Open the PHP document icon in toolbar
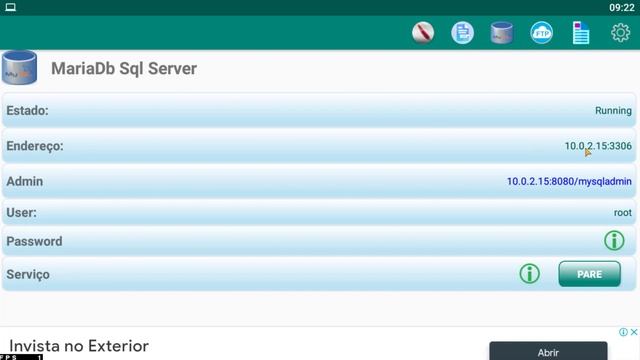 pos(462,32)
